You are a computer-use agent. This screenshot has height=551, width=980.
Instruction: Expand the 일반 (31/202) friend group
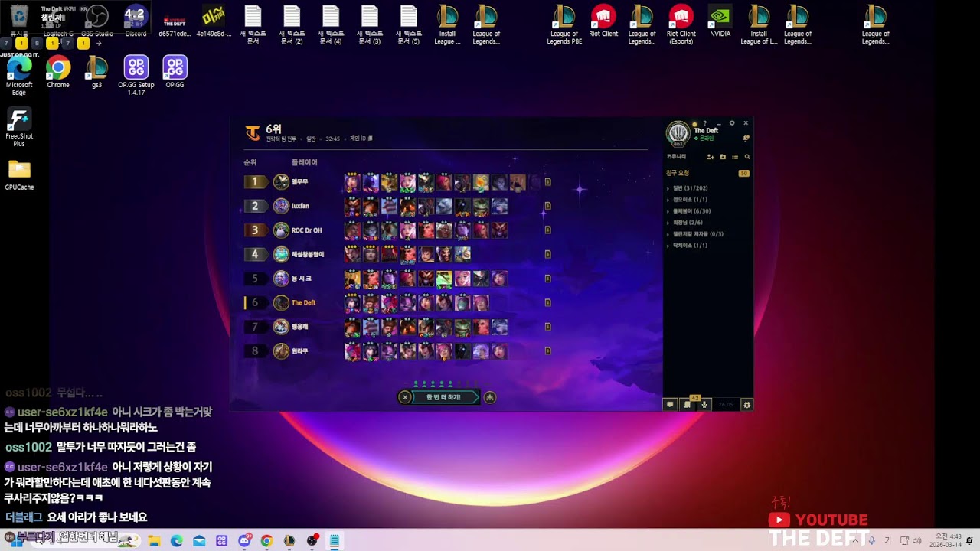click(689, 188)
